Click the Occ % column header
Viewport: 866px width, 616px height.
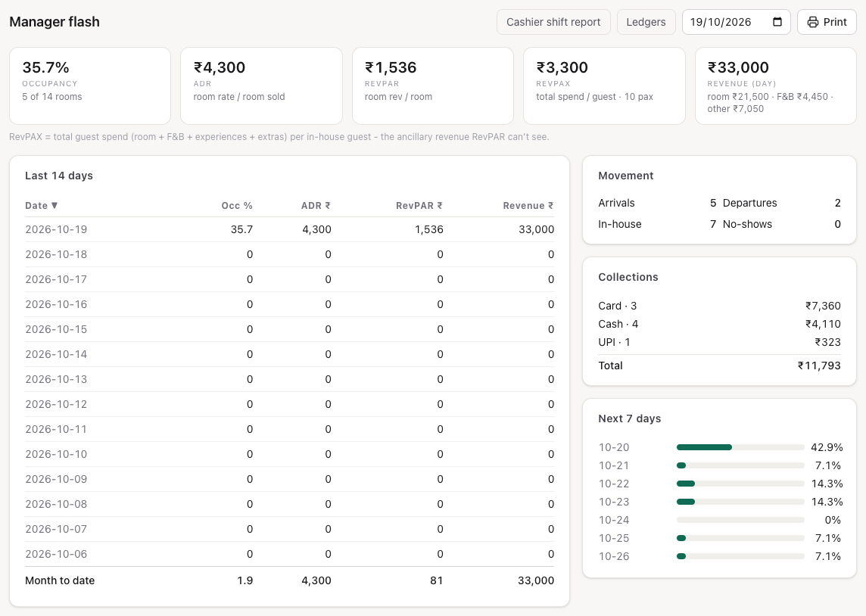click(x=237, y=205)
